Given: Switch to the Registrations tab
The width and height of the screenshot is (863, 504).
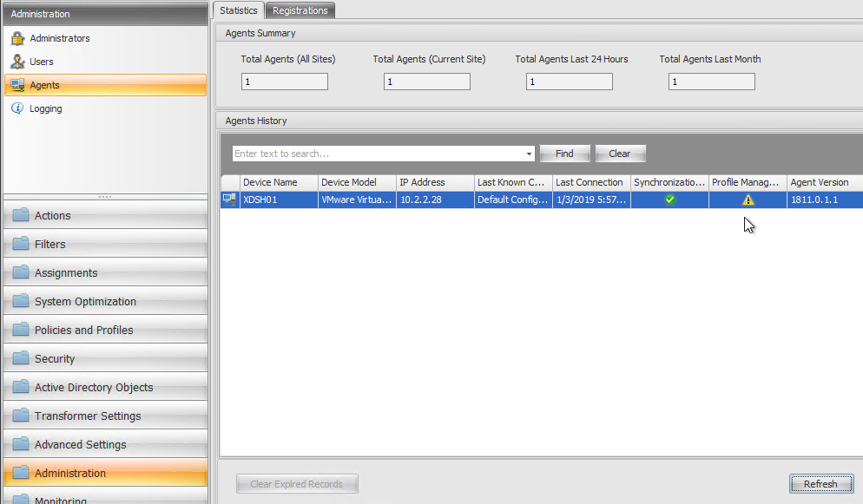Looking at the screenshot, I should (300, 10).
